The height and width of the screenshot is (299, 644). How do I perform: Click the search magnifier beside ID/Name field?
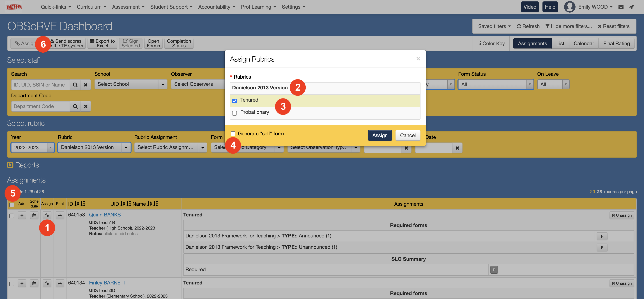(75, 85)
